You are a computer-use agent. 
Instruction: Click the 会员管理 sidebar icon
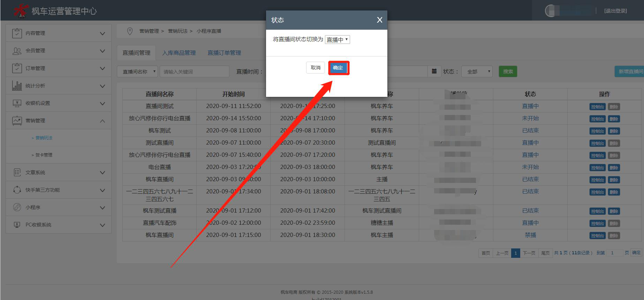pos(17,51)
